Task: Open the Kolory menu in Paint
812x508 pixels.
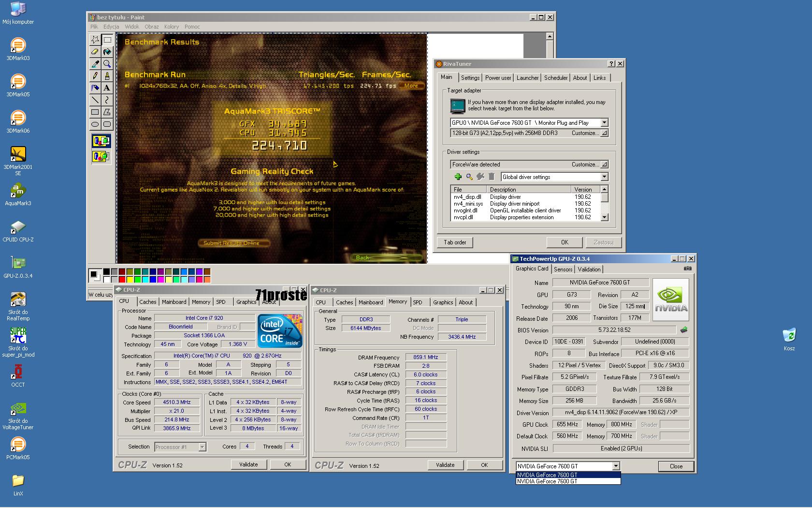Action: tap(172, 27)
